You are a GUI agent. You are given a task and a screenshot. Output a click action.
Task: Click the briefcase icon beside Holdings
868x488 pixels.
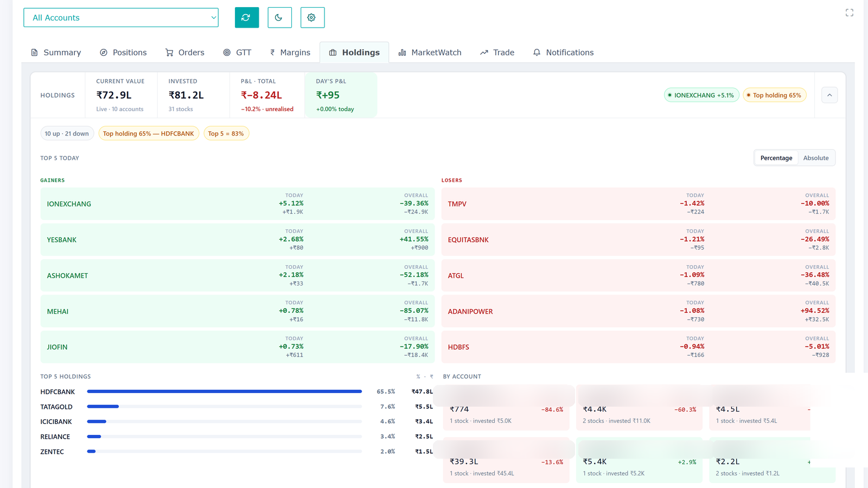333,53
